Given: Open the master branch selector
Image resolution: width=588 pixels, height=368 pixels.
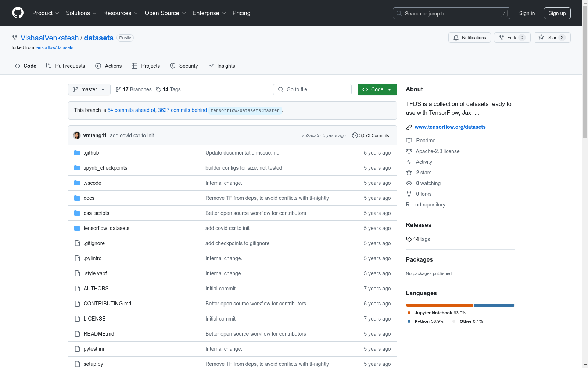Looking at the screenshot, I should coord(89,89).
